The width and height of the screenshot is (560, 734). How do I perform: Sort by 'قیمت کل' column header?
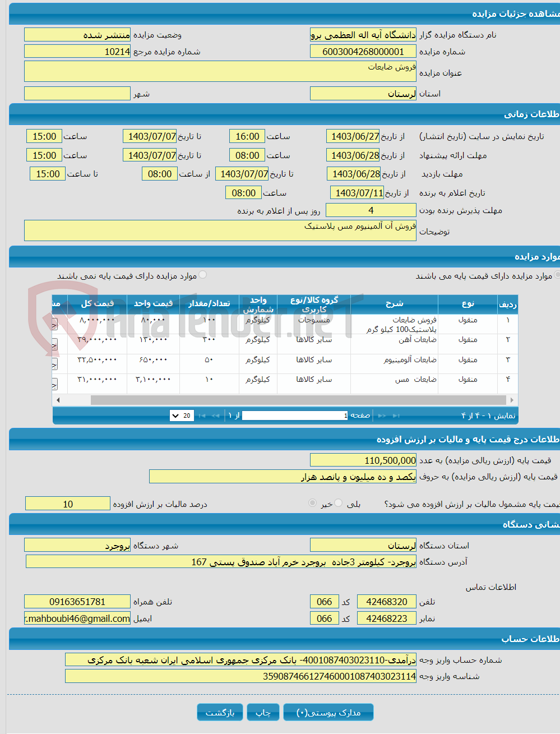tap(98, 304)
